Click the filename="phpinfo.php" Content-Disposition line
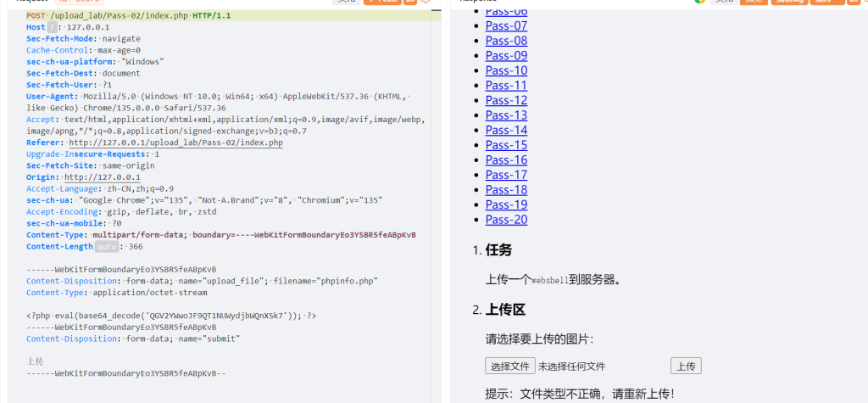This screenshot has height=403, width=868. [202, 282]
